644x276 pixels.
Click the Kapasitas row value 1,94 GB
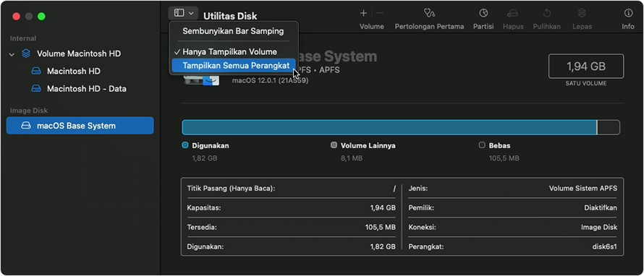383,208
